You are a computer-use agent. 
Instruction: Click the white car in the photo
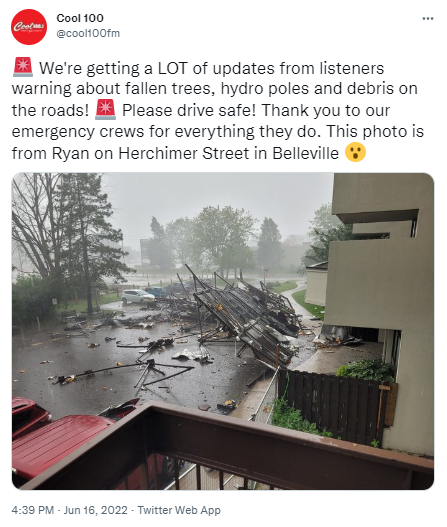[138, 296]
